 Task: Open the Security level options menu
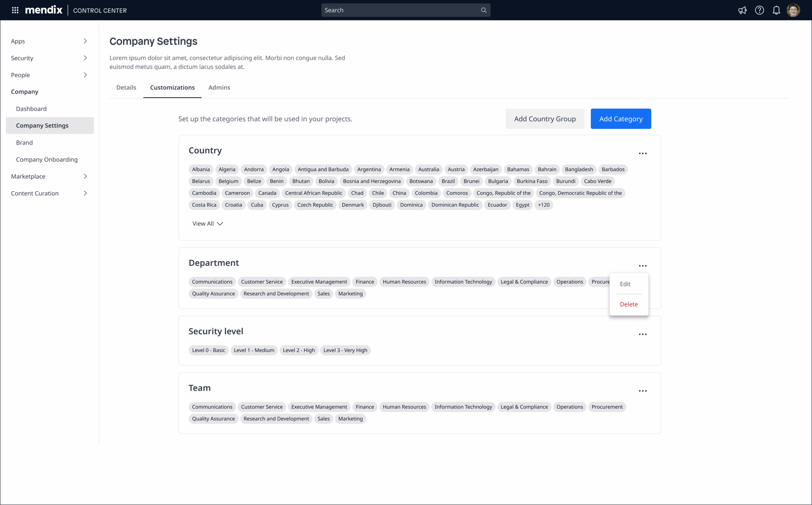pos(643,334)
